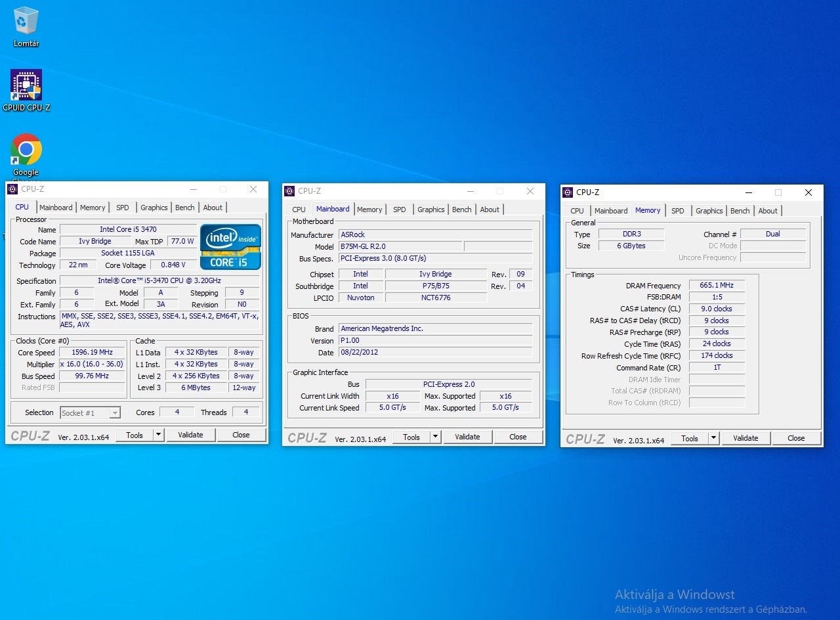Click the BIOS Date value 08/22/2012

pyautogui.click(x=436, y=352)
